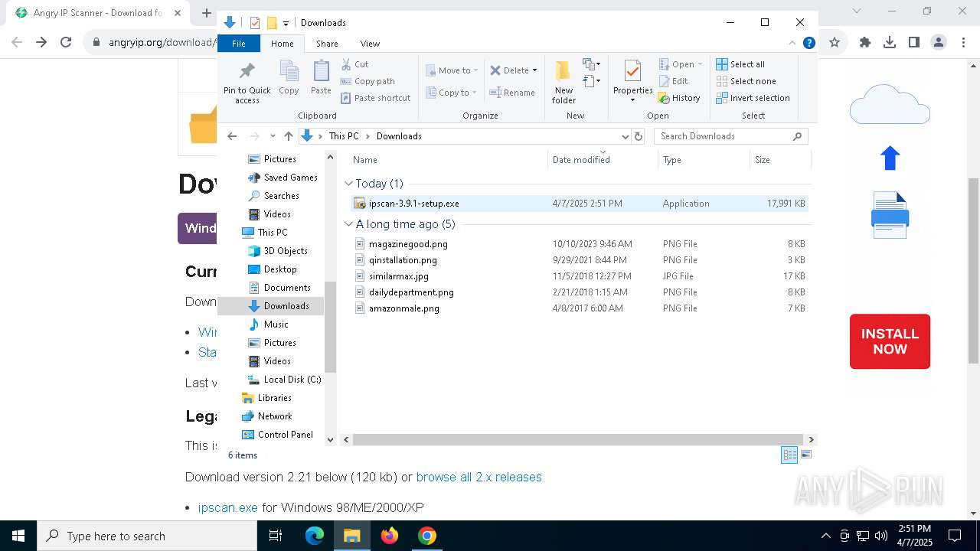Click horizontal scrollbar in file list

click(580, 439)
